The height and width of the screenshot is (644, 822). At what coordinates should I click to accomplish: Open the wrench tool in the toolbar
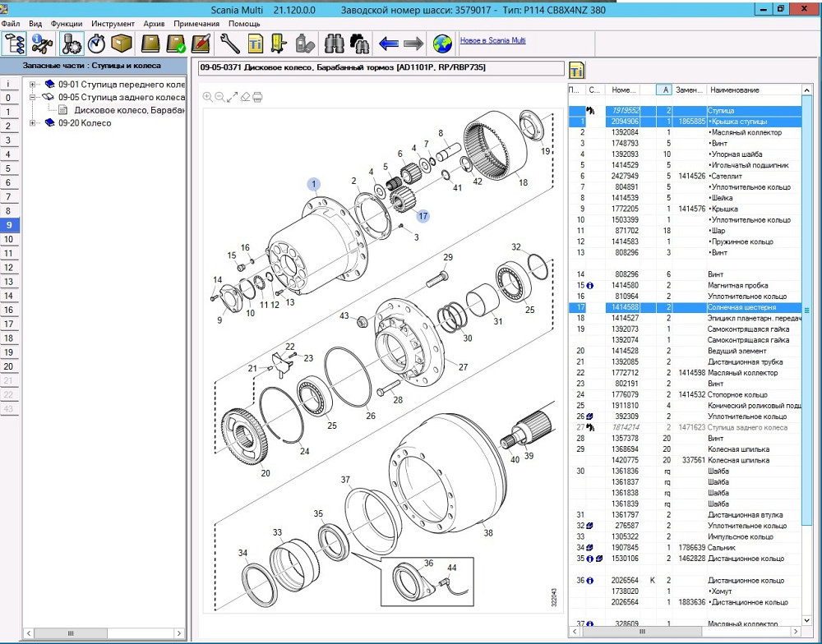pyautogui.click(x=229, y=43)
